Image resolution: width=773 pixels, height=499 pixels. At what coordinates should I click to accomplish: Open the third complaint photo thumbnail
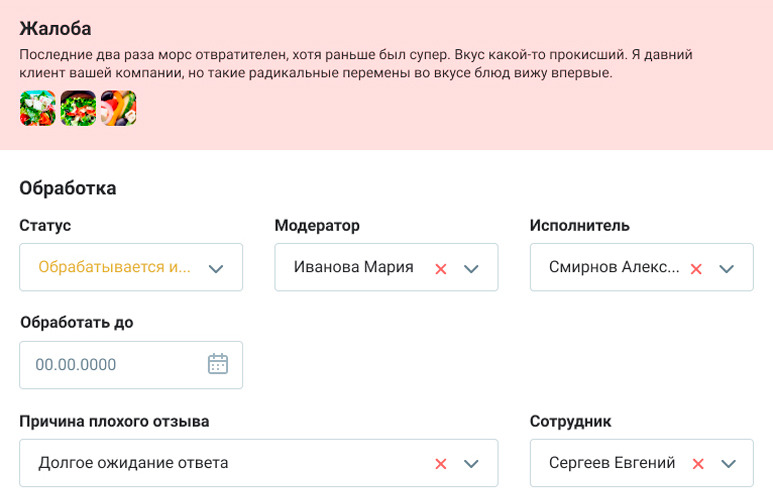click(x=118, y=108)
